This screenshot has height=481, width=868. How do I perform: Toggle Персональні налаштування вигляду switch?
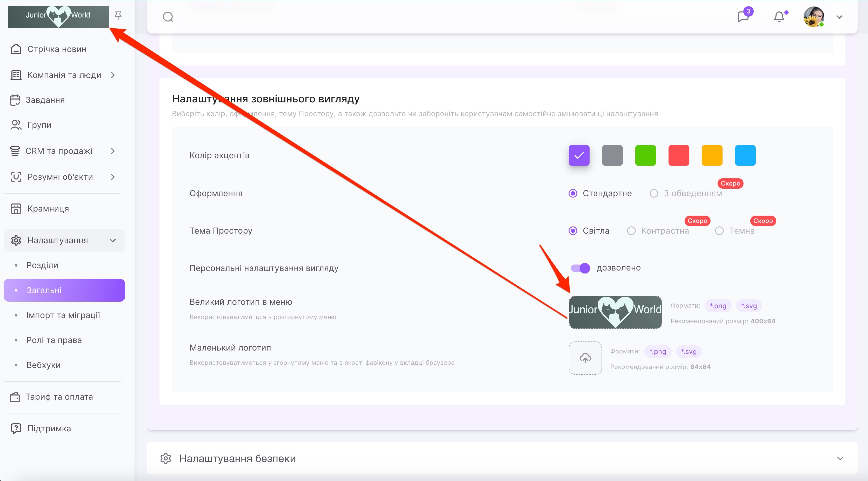tap(580, 268)
